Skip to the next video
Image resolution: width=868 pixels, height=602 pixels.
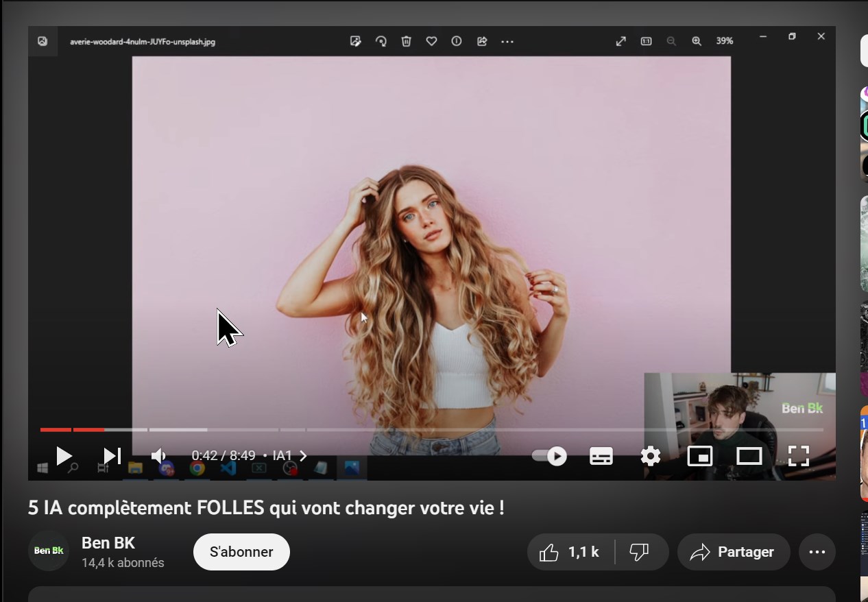pos(112,456)
